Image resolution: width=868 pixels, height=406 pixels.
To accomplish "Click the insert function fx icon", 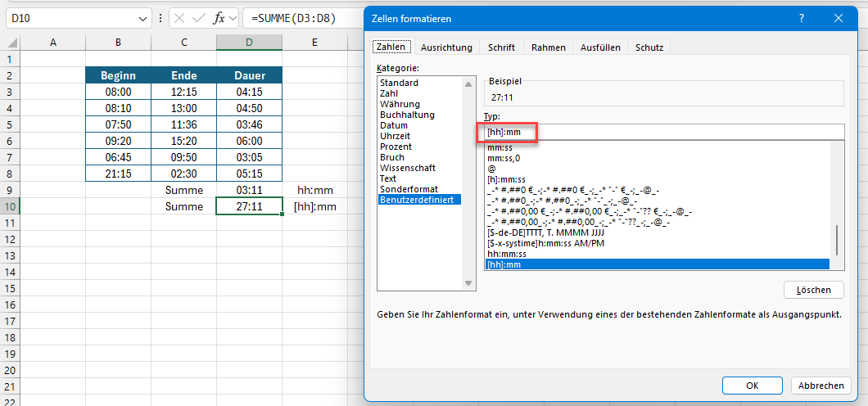I will pyautogui.click(x=219, y=18).
